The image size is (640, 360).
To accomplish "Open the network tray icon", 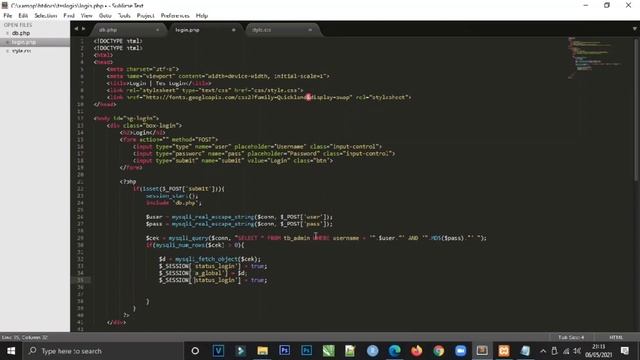I will (x=566, y=351).
